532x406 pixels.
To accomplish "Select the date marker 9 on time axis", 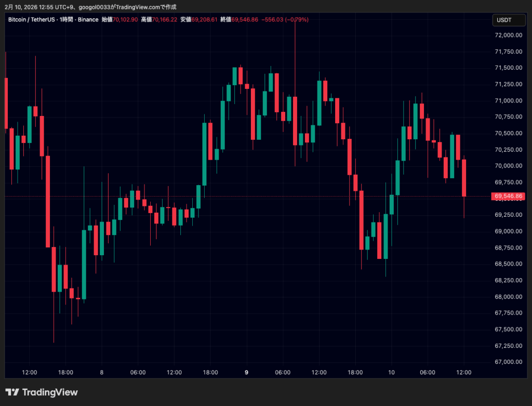I will 246,372.
